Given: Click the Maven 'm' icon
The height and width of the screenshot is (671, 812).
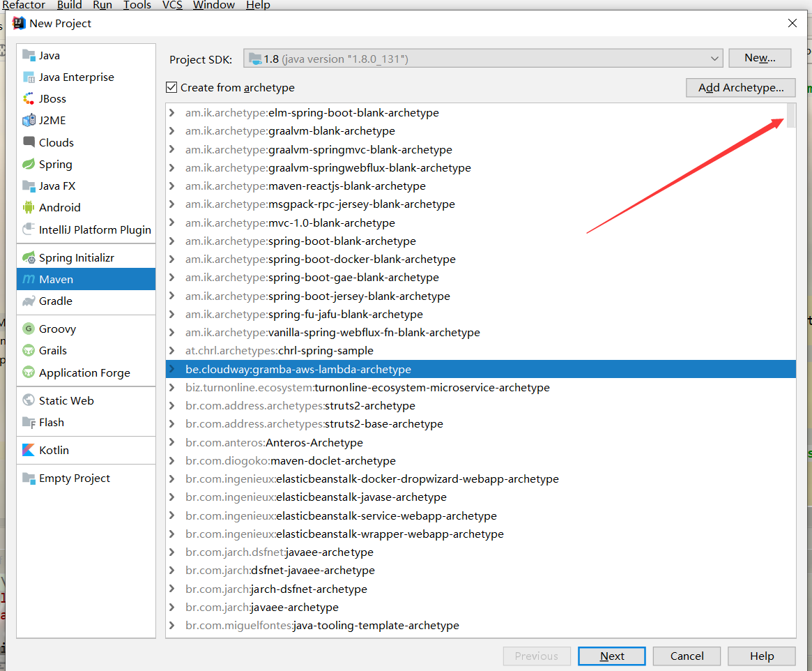Looking at the screenshot, I should point(29,279).
